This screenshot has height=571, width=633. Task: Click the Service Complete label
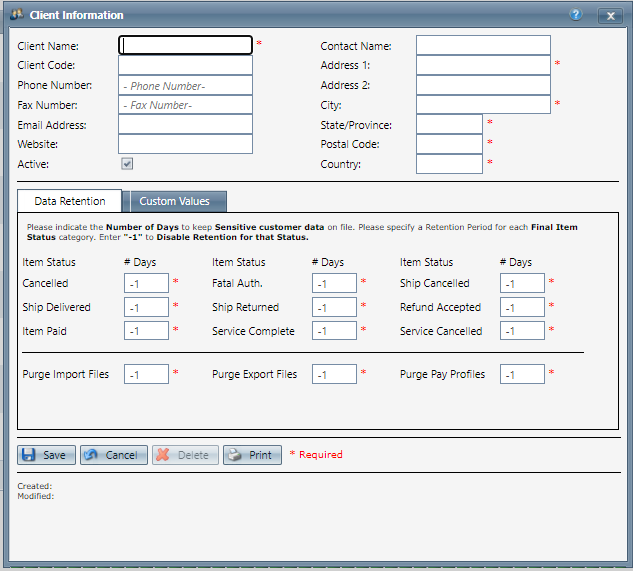coord(253,331)
